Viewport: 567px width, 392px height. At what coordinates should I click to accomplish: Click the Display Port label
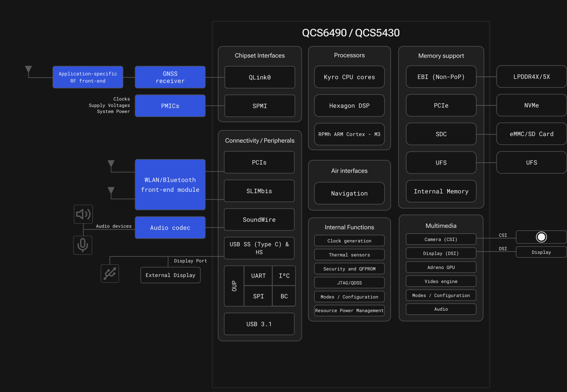[190, 261]
